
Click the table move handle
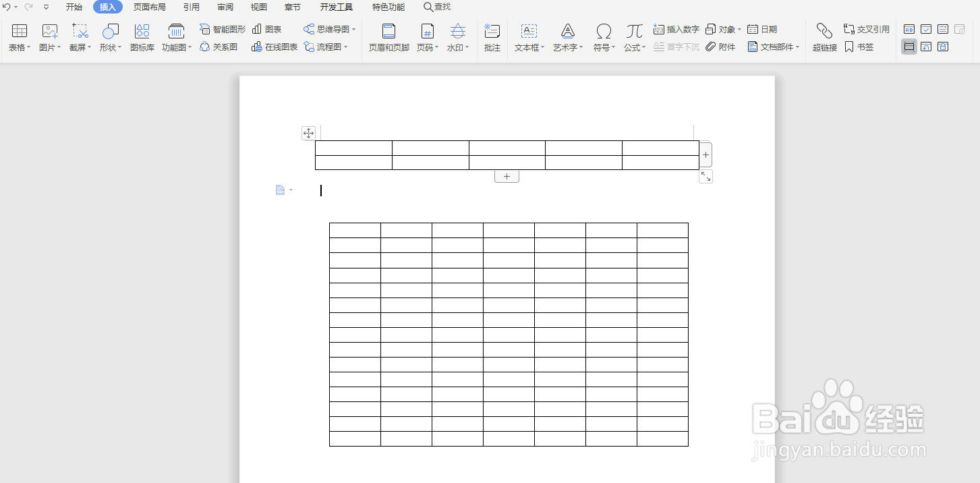coord(308,133)
